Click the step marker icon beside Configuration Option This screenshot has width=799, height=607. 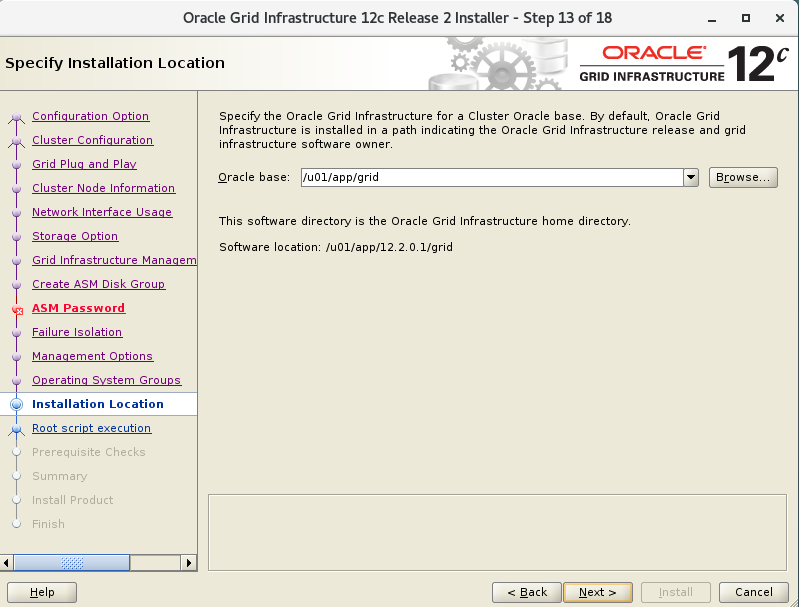coord(16,118)
